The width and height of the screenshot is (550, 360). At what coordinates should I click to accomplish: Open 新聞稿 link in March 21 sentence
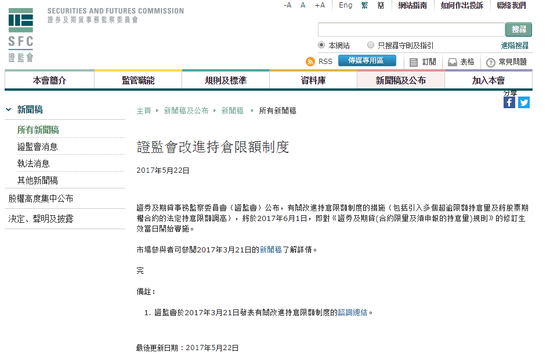[x=271, y=249]
